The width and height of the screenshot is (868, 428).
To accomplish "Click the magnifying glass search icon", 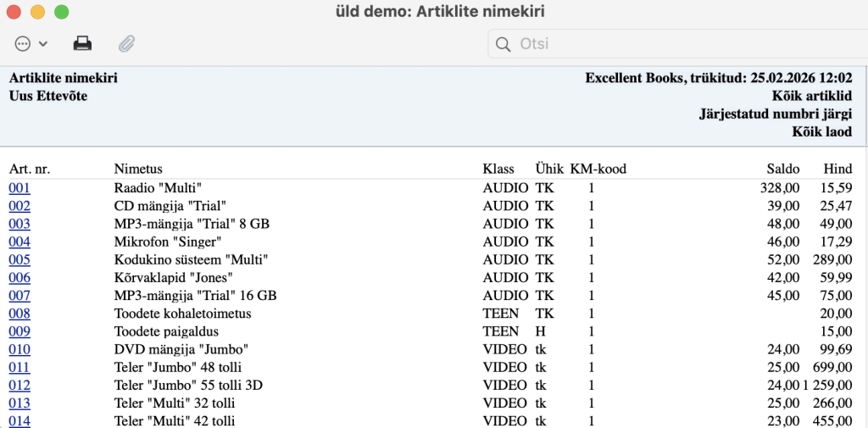I will (503, 44).
